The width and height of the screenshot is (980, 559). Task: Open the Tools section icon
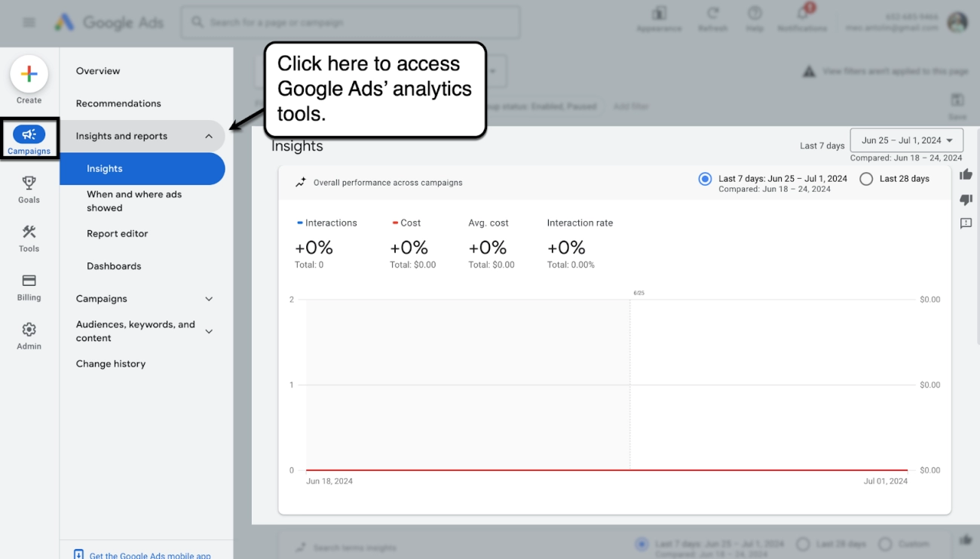coord(29,237)
